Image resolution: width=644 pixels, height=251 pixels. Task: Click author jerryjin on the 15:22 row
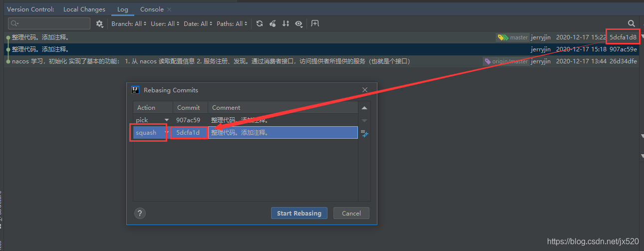tap(541, 37)
